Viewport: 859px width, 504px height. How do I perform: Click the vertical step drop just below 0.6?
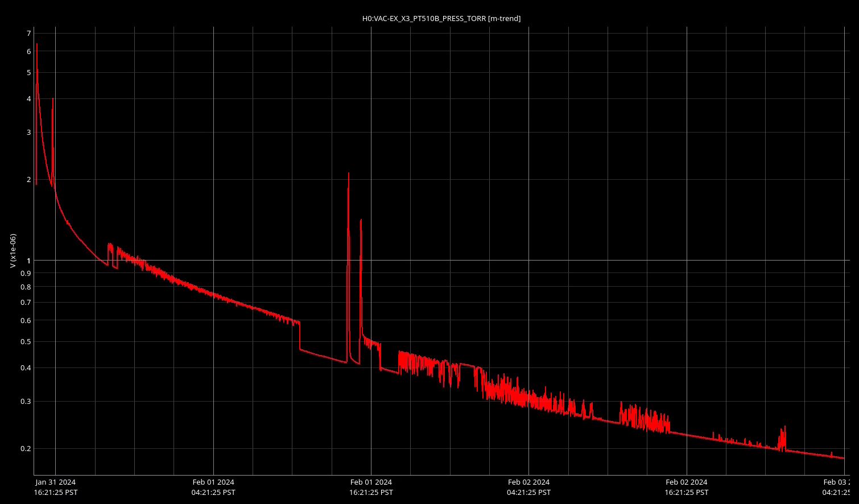[300, 336]
